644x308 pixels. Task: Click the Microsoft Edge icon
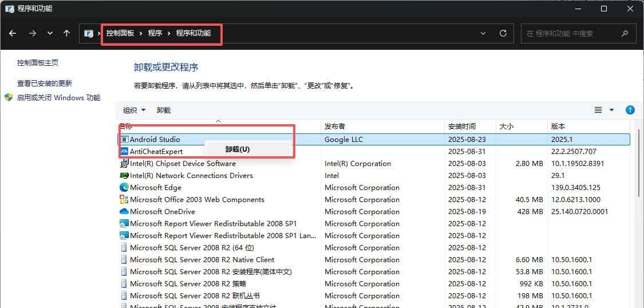[124, 188]
